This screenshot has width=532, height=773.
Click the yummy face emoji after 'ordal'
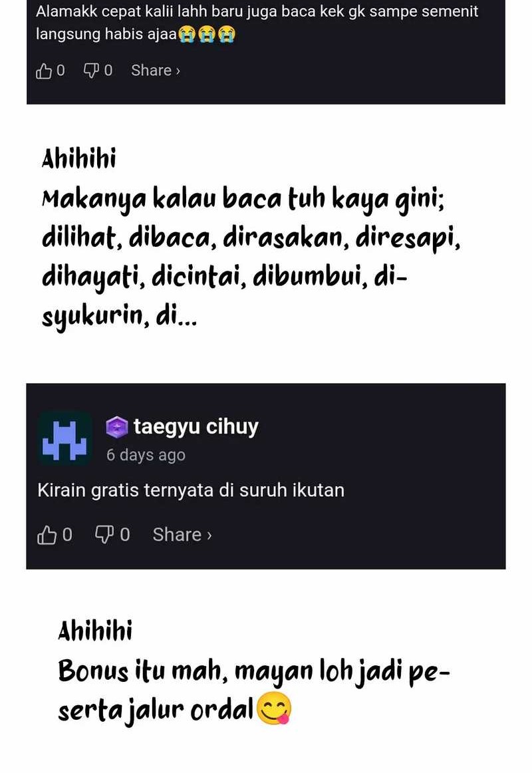coord(275,709)
